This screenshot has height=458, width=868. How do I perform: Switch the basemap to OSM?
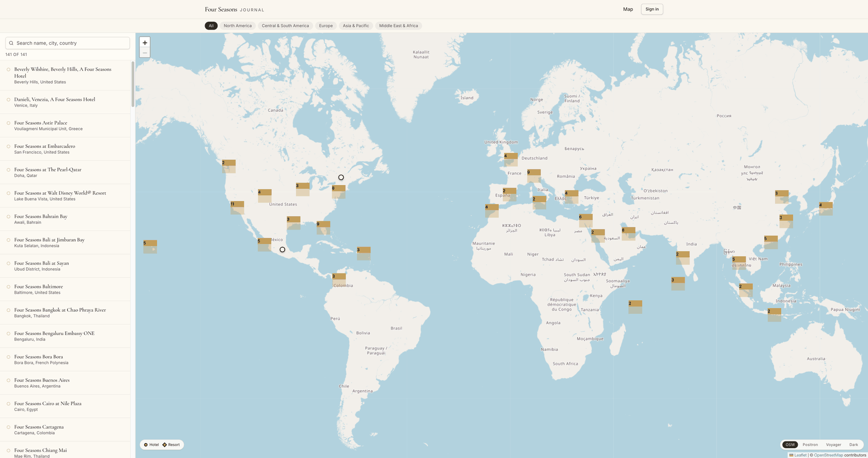790,445
